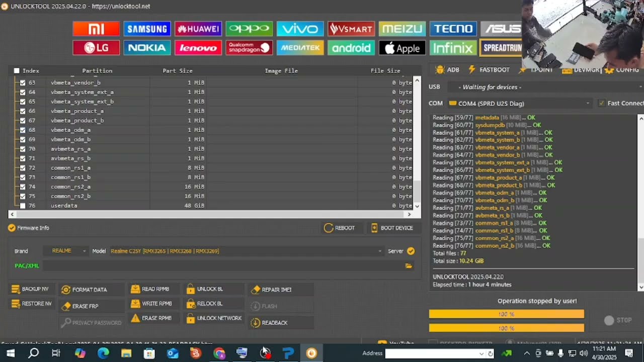Select the Meizu brand logo

pos(402,29)
